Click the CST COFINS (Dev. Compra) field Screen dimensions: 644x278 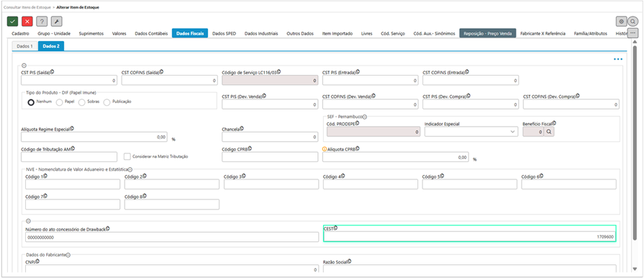[x=571, y=104]
